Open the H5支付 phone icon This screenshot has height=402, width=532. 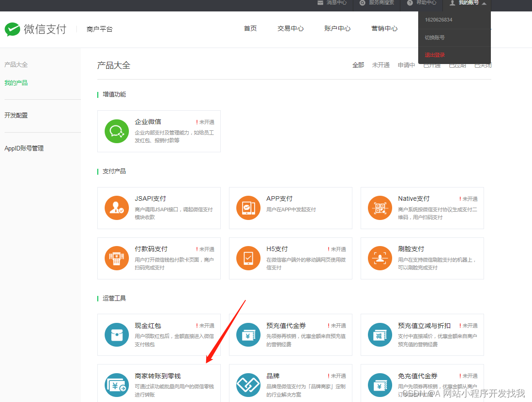(248, 258)
